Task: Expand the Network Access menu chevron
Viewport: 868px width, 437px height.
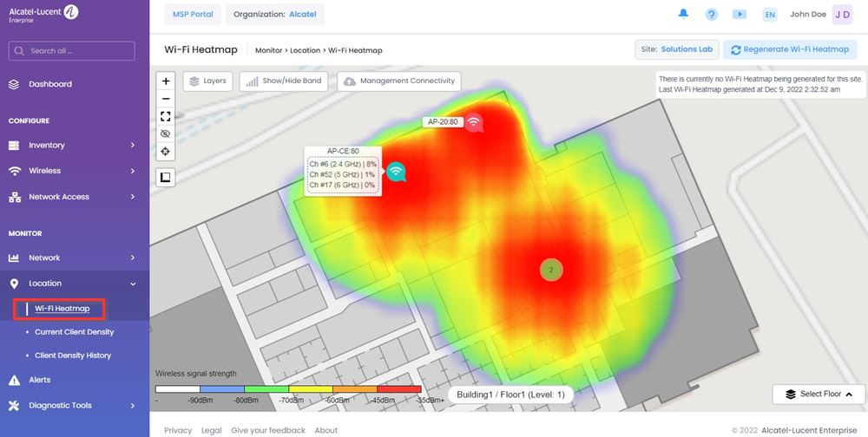Action: click(132, 196)
